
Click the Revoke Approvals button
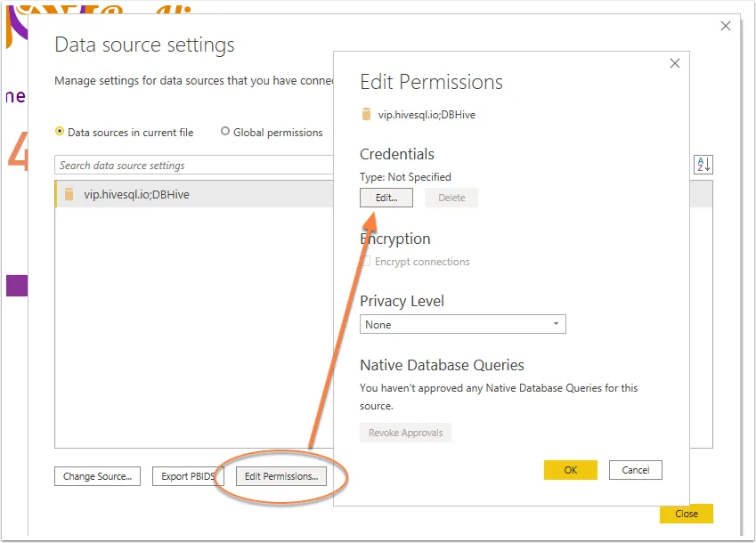click(405, 433)
